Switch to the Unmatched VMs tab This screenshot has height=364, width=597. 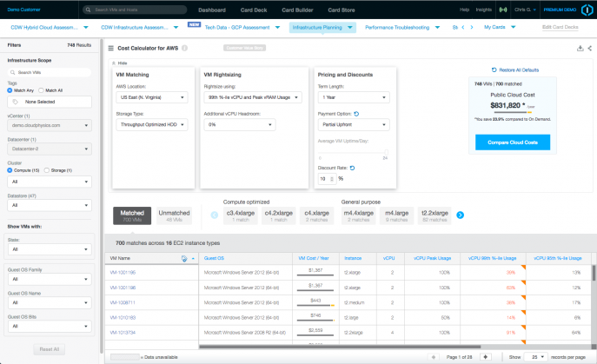pos(174,215)
